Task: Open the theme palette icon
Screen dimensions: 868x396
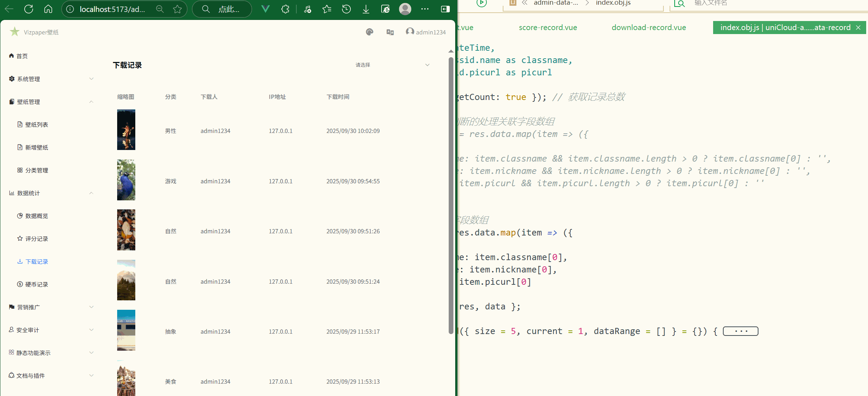Action: (x=370, y=32)
